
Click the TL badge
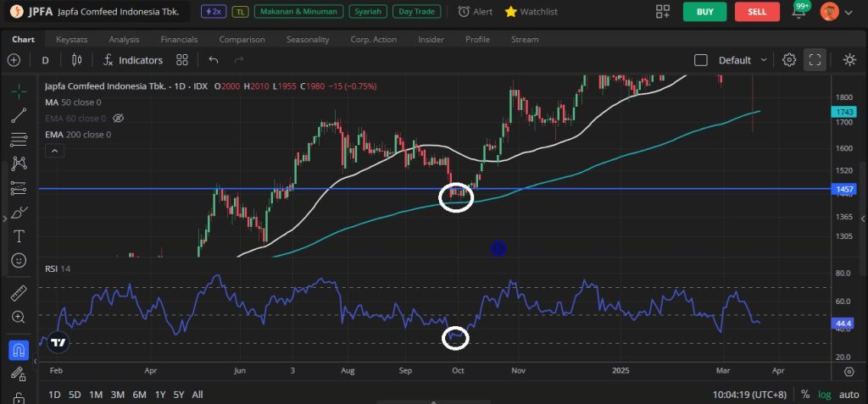pos(240,12)
